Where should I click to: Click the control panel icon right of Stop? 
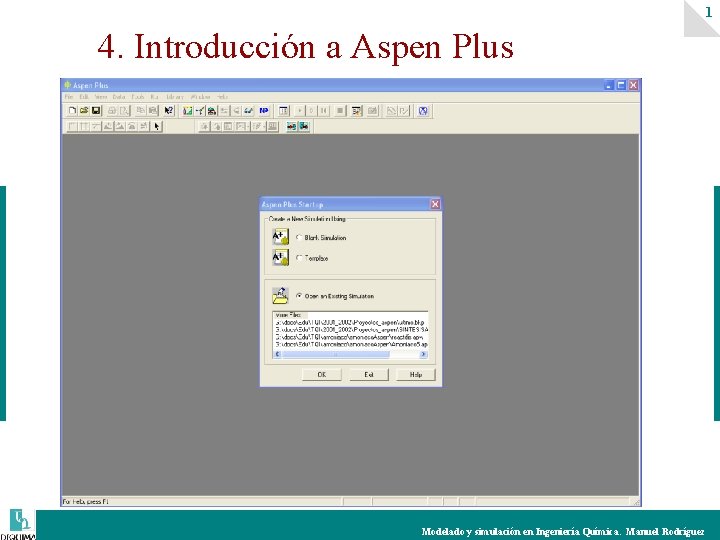pos(356,111)
